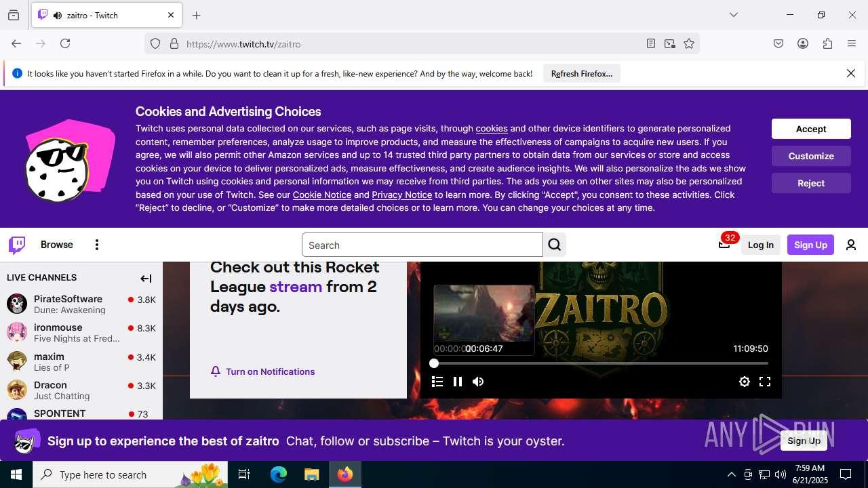Click the Log In button
This screenshot has height=488, width=868.
(761, 245)
